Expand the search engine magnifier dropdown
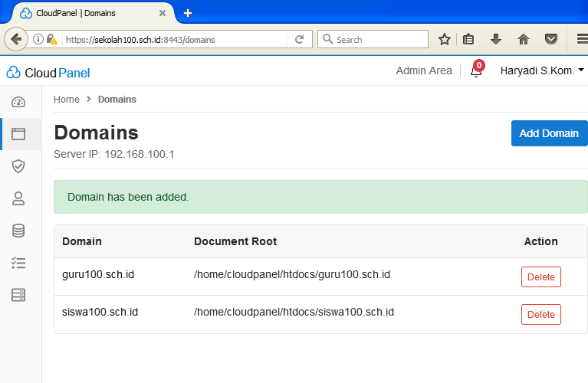 [x=327, y=39]
